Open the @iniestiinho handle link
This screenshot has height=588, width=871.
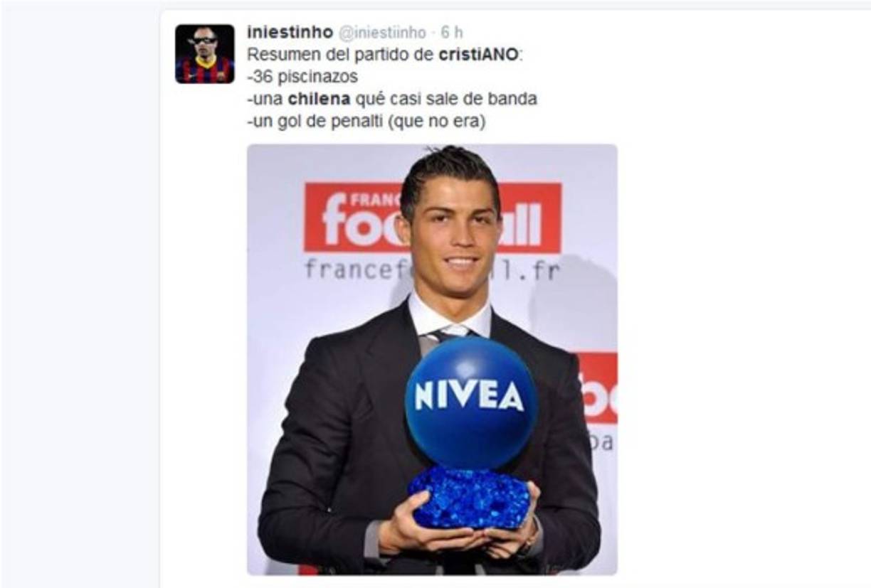point(381,33)
